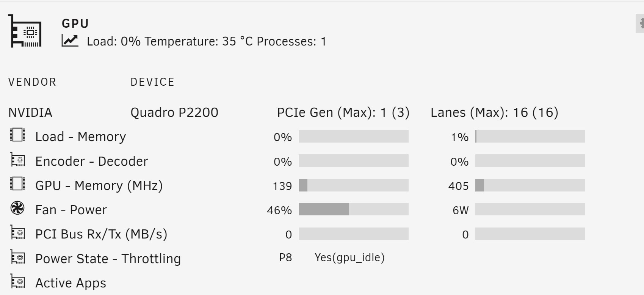Click the 6W power usage bar
Image resolution: width=644 pixels, height=295 pixels.
click(x=530, y=209)
